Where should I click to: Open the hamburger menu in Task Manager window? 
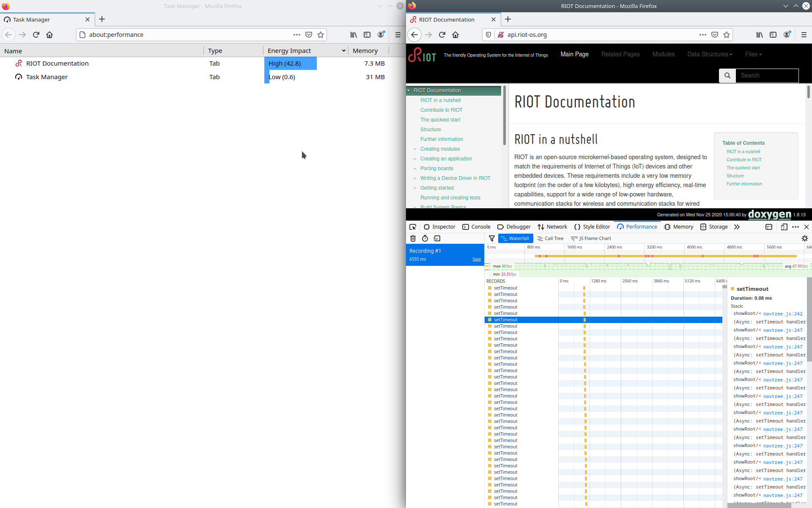point(398,35)
